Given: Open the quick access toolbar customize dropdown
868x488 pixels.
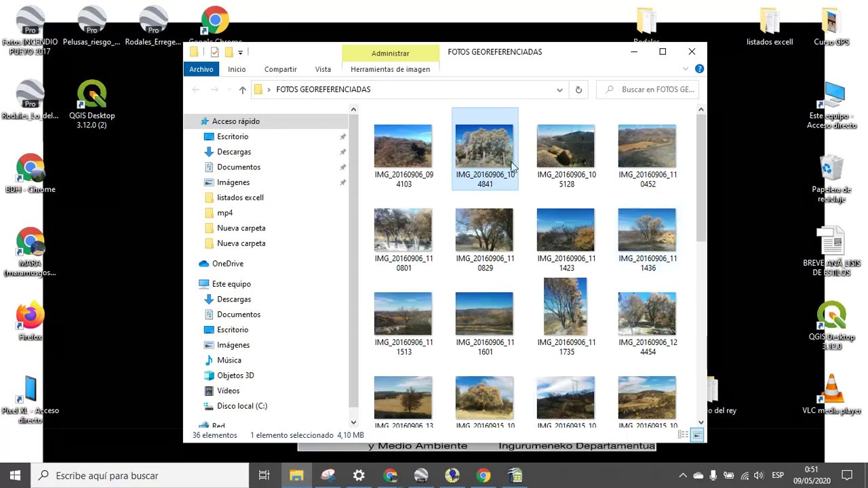Looking at the screenshot, I should tap(240, 52).
